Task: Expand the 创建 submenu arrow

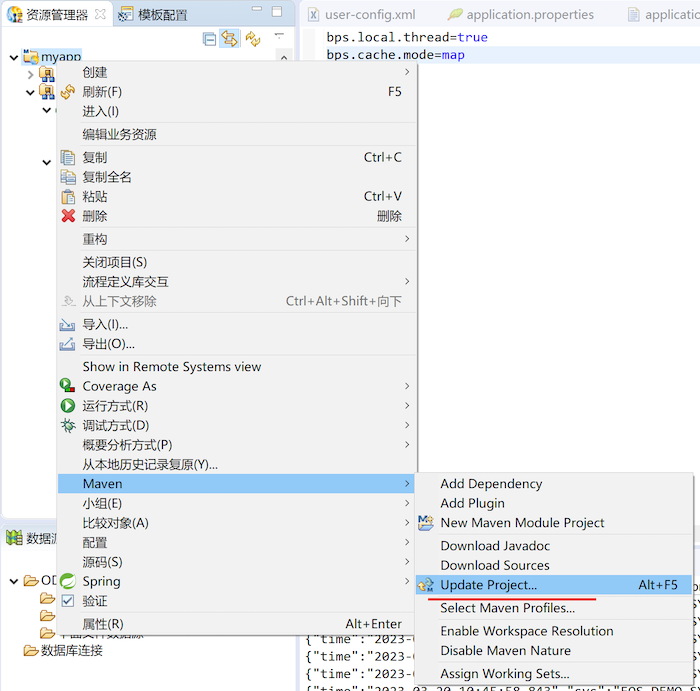Action: tap(406, 72)
